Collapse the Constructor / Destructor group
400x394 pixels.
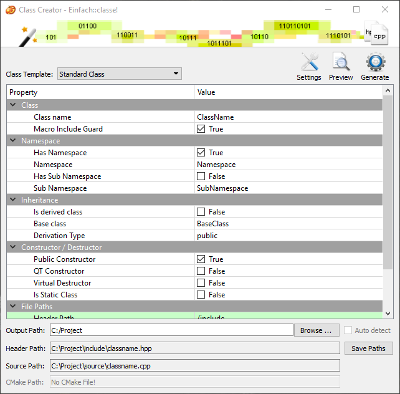coord(13,247)
